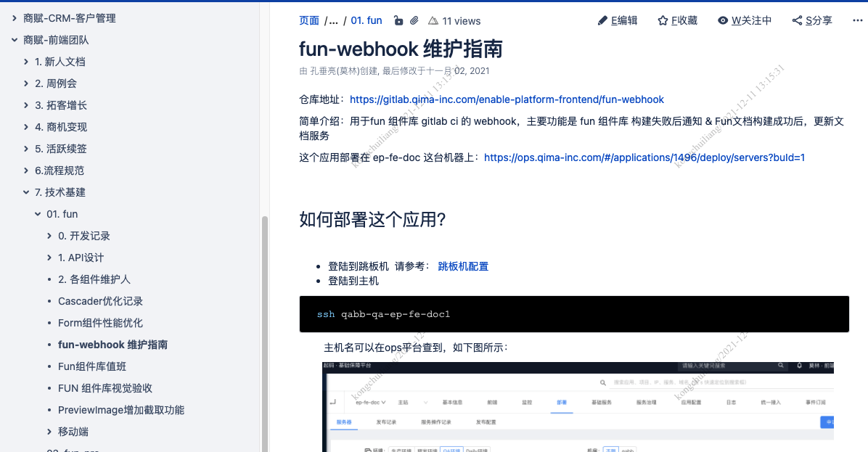Expand the 4. 商机变现 node
The image size is (868, 452).
point(26,127)
